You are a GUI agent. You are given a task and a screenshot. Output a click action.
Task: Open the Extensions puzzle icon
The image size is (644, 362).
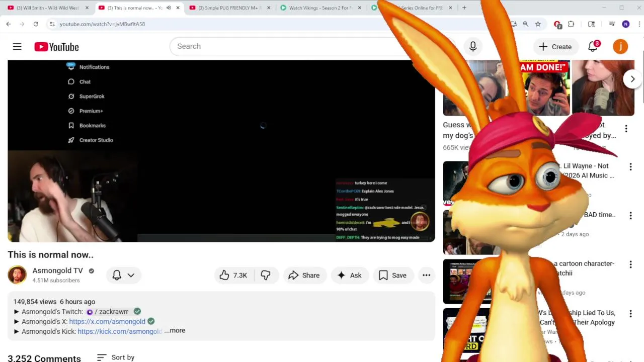coord(571,24)
